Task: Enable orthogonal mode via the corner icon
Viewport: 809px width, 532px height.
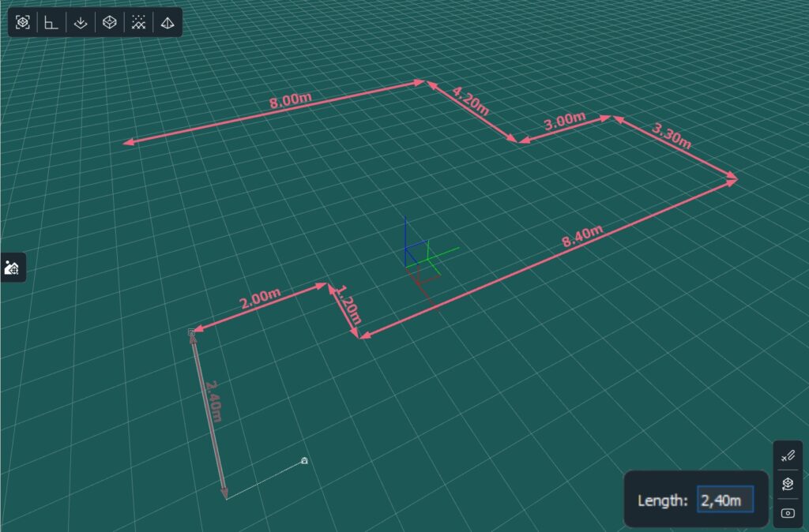Action: 51,22
